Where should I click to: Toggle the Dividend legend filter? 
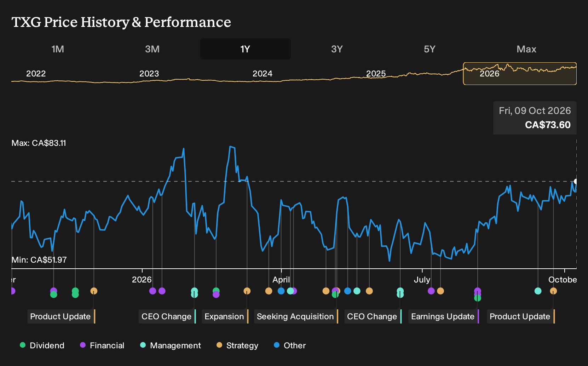[42, 345]
